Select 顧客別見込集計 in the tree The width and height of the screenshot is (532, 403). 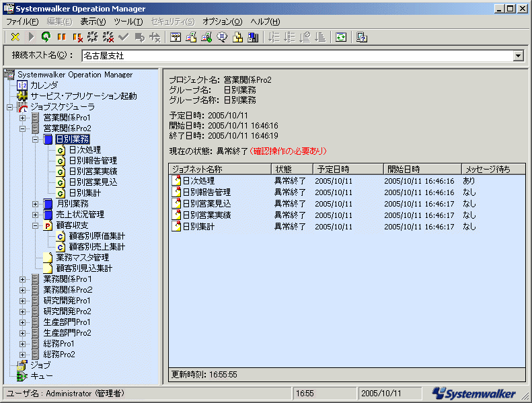tap(84, 268)
